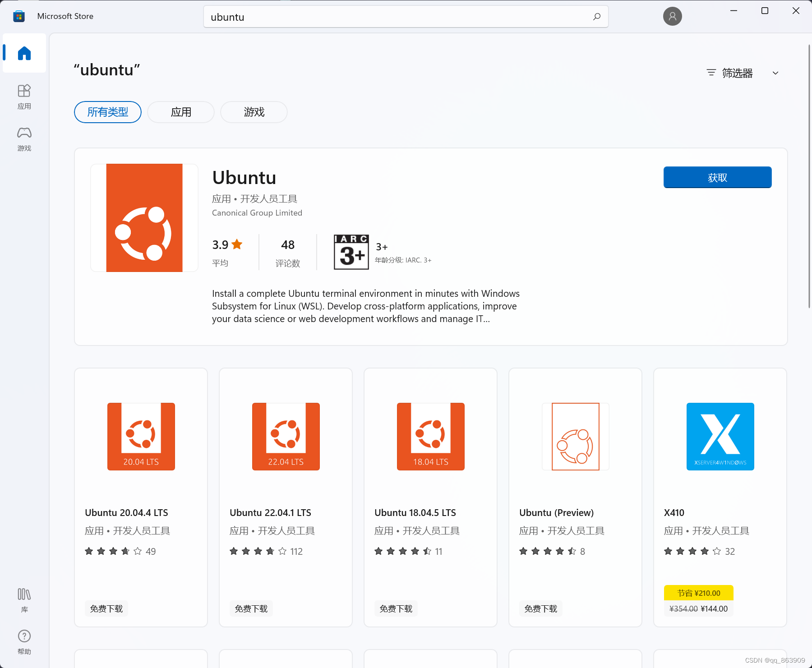Open the 游戏 (Games) sidebar section
The image size is (812, 668).
[24, 139]
